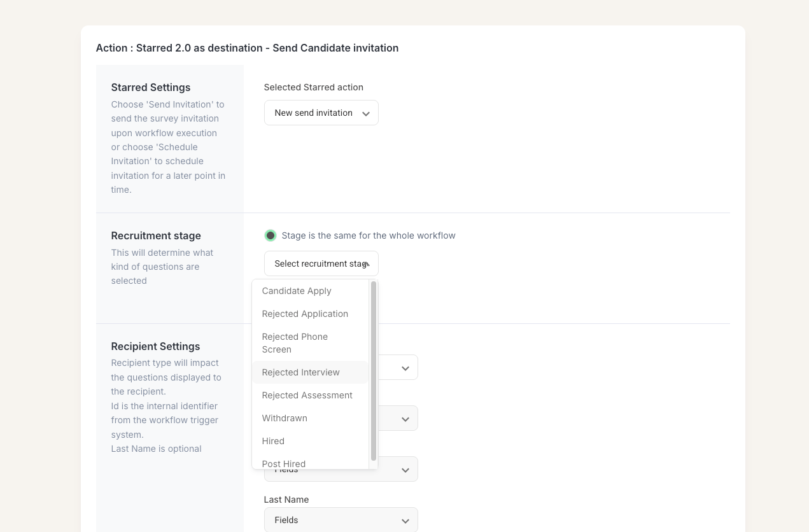Select the whole-workflow stage radio button
The width and height of the screenshot is (809, 532).
pyautogui.click(x=271, y=235)
